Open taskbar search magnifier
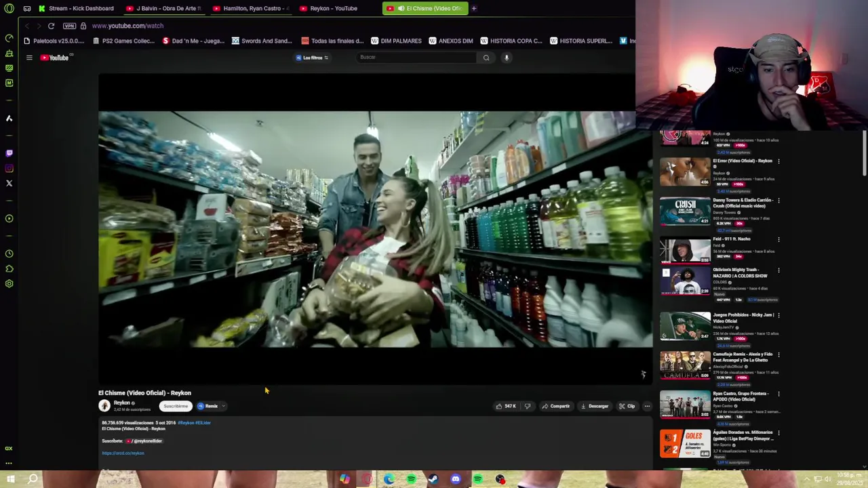The image size is (868, 488). [33, 480]
